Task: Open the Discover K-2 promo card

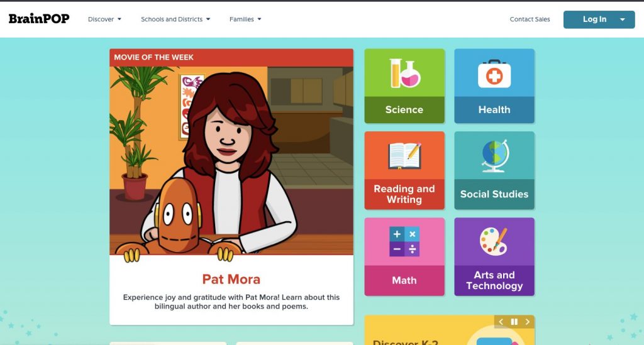Action: (449, 330)
